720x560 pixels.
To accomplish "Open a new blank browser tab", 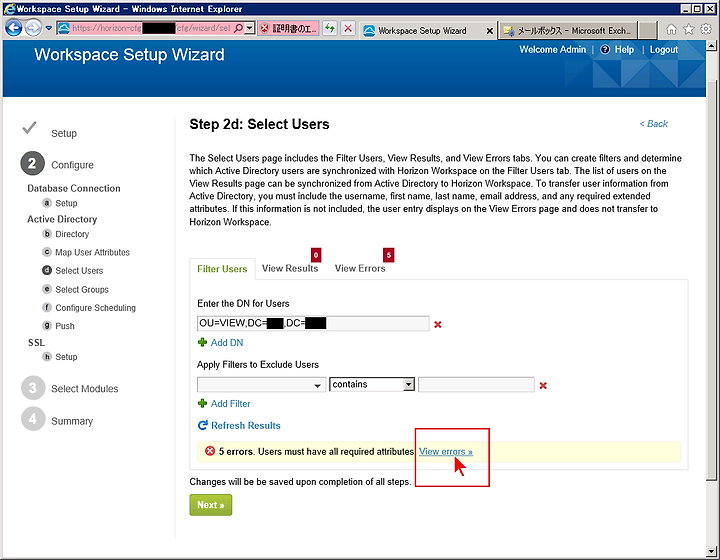I will tap(647, 30).
